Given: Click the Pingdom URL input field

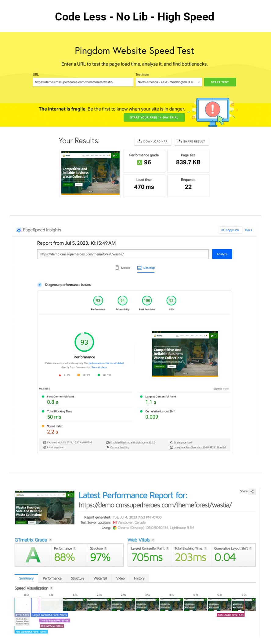Looking at the screenshot, I should click(x=83, y=82).
